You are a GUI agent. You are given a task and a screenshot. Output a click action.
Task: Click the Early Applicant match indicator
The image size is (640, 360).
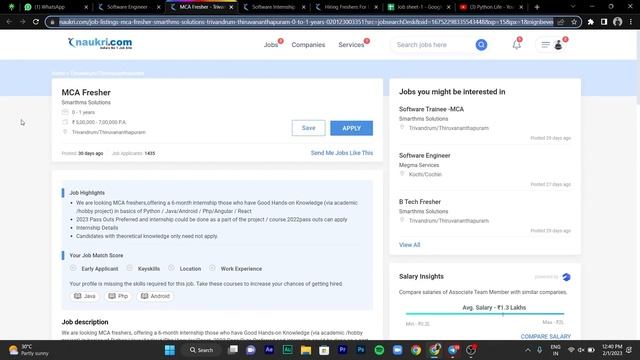[94, 269]
